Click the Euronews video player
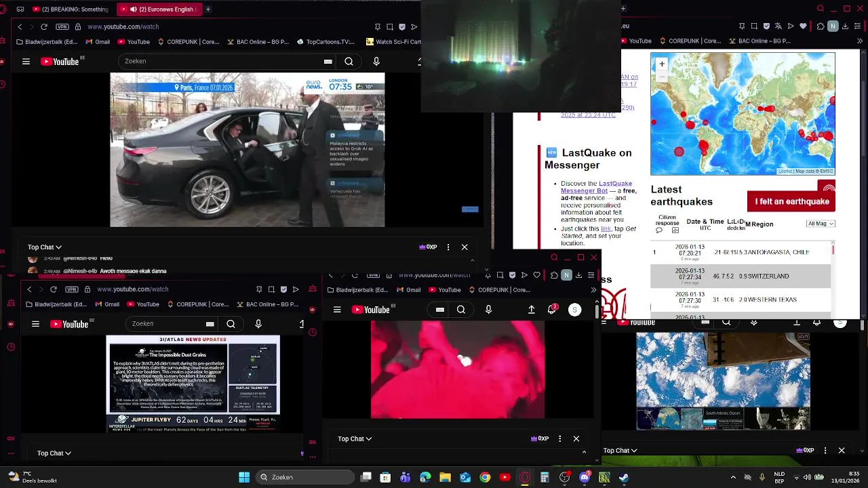This screenshot has width=868, height=488. (248, 150)
